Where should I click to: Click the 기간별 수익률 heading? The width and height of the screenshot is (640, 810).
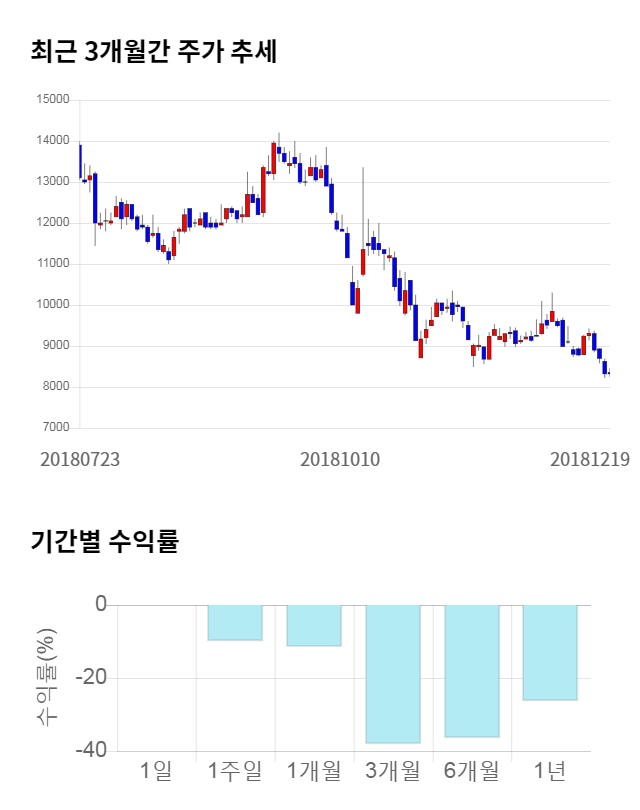click(x=104, y=543)
